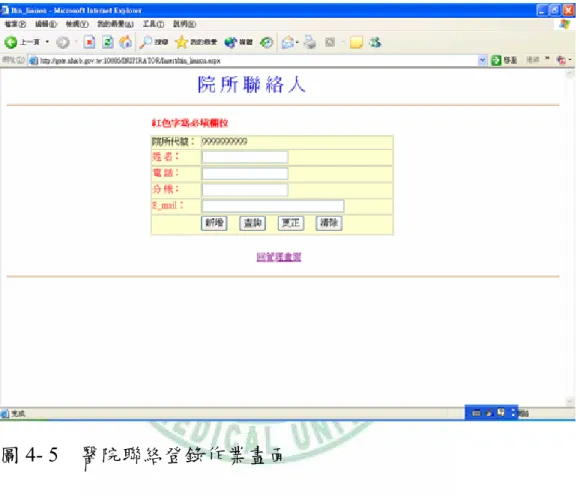This screenshot has height=503, width=580.
Task: Click the 清除 button in form
Action: (x=329, y=223)
